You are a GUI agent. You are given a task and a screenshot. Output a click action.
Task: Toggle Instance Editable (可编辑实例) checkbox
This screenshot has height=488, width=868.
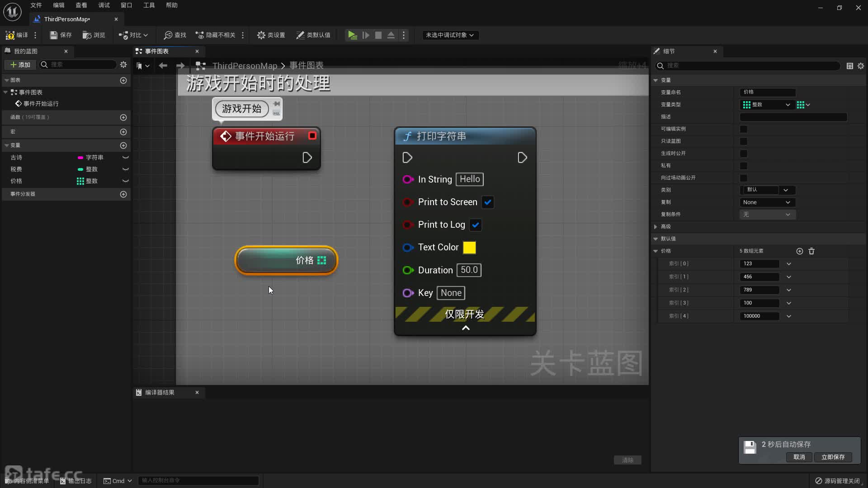click(x=744, y=129)
